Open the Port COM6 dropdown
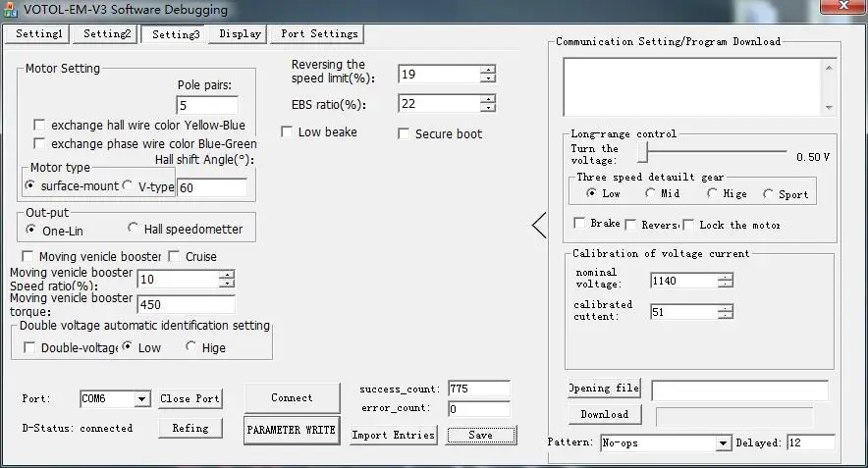868x468 pixels. coord(141,399)
